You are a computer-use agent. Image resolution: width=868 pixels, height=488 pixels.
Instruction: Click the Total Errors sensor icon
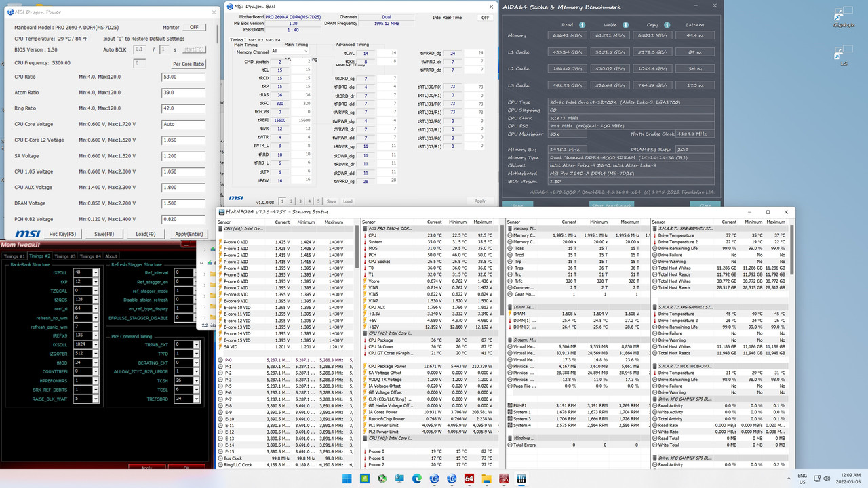coord(510,445)
